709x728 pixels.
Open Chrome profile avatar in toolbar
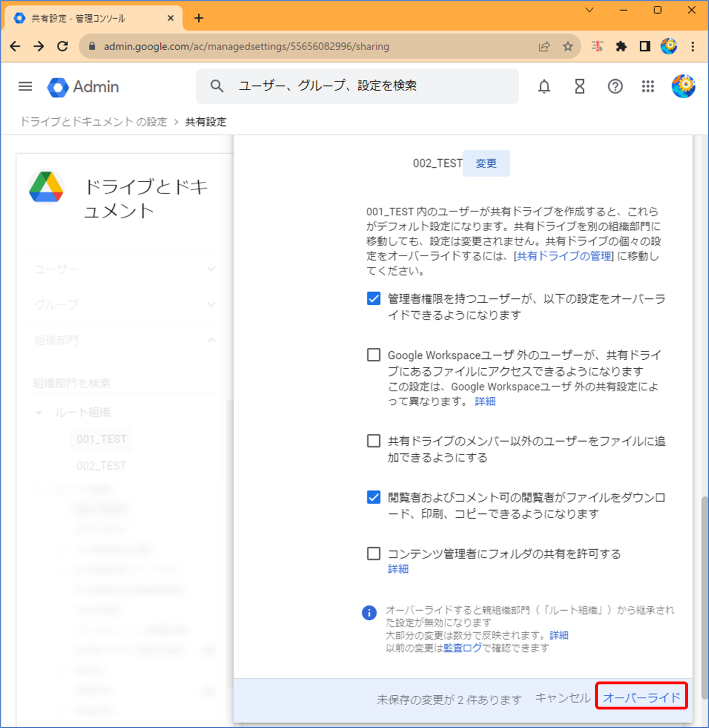click(669, 46)
